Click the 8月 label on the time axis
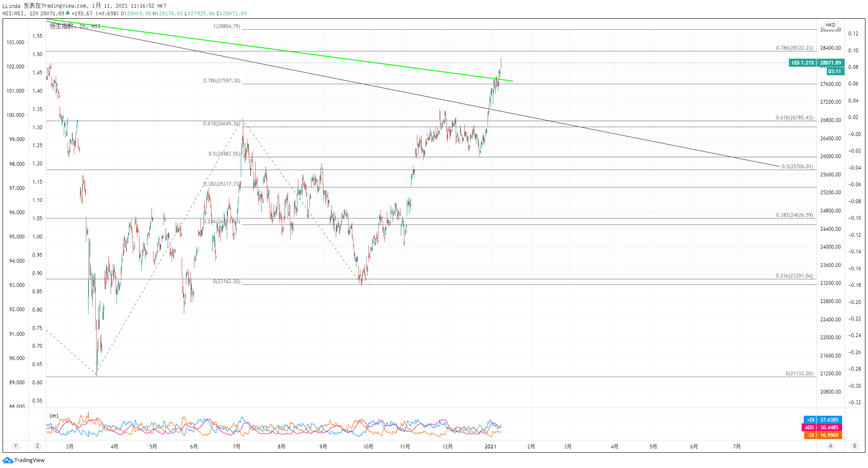The height and width of the screenshot is (468, 868). (281, 446)
